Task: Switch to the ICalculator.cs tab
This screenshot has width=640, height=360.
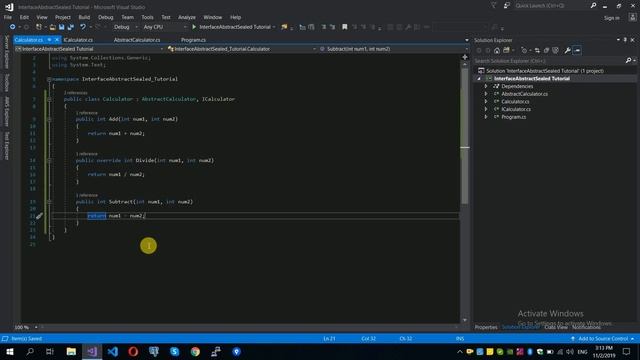Action: (x=78, y=40)
